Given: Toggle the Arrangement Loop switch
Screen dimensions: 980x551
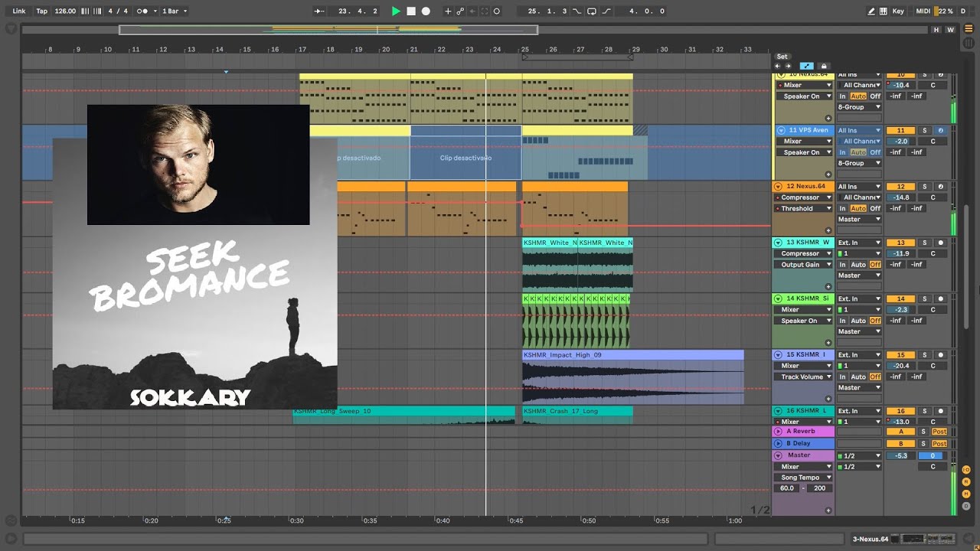Looking at the screenshot, I should 592,11.
